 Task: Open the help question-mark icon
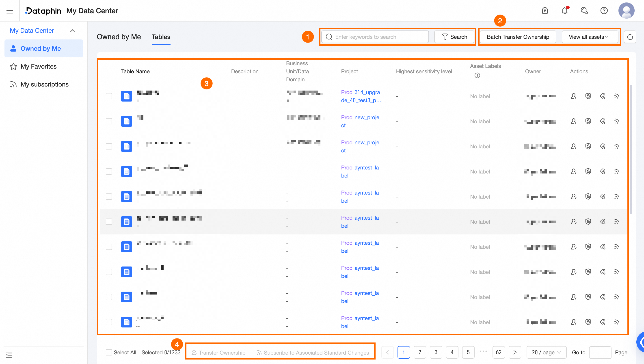click(x=604, y=11)
